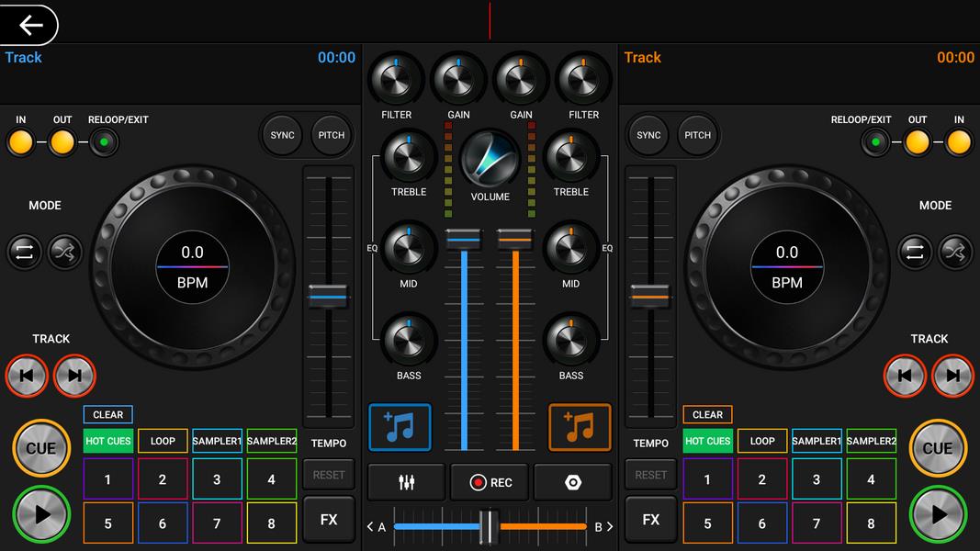Move crossfader toward deck B arrow
The image size is (980, 551).
603,527
